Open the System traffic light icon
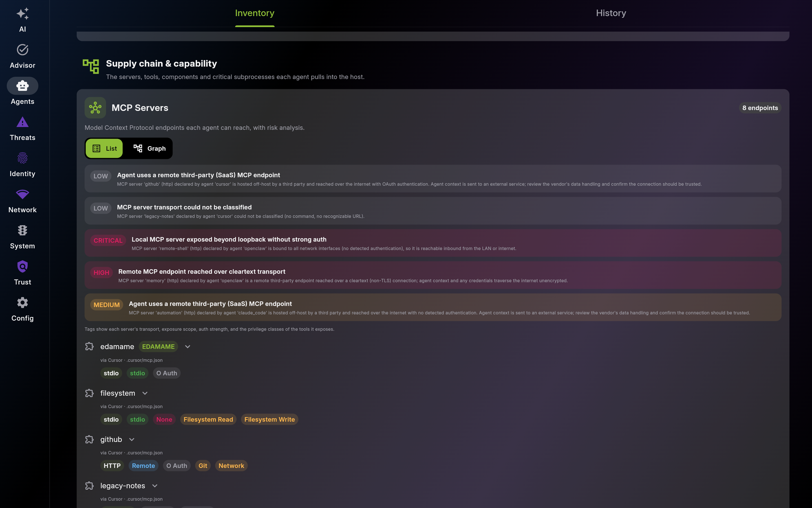Screen dimensions: 812x508 (23, 231)
